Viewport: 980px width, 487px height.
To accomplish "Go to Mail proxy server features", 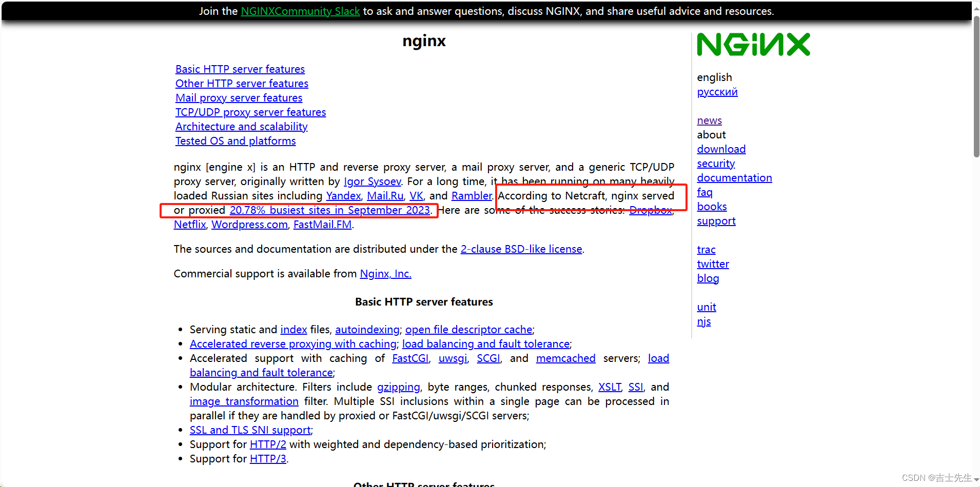I will [x=239, y=98].
